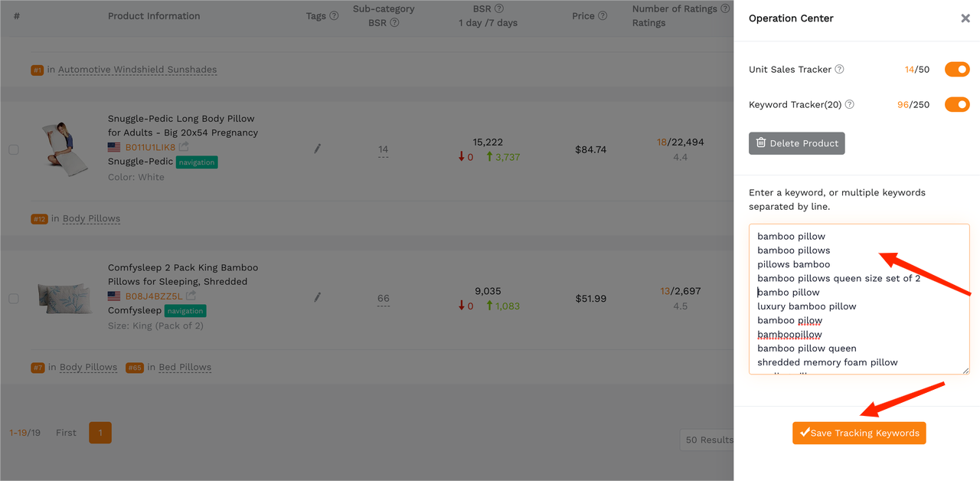This screenshot has height=481, width=980.
Task: Go to page 1 in pagination
Action: click(x=100, y=433)
